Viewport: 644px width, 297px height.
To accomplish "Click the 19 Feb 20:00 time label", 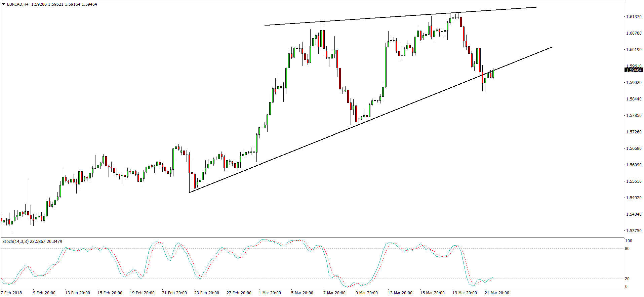I will (142, 293).
